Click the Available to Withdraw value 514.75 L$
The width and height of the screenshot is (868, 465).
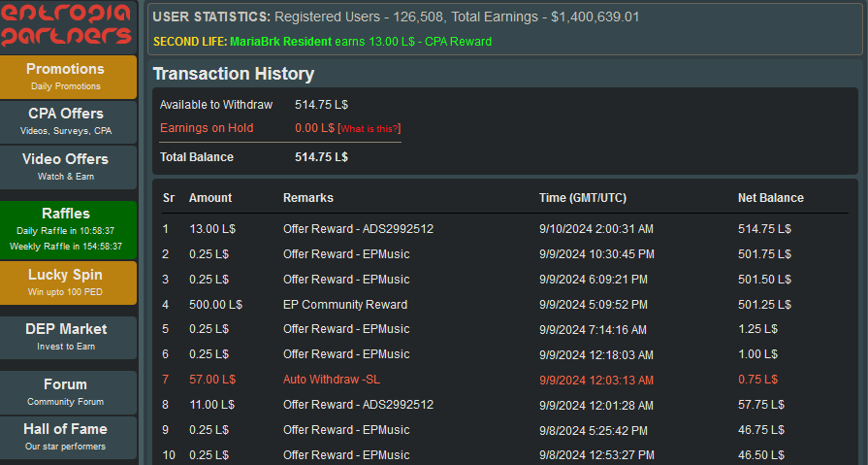pos(321,105)
